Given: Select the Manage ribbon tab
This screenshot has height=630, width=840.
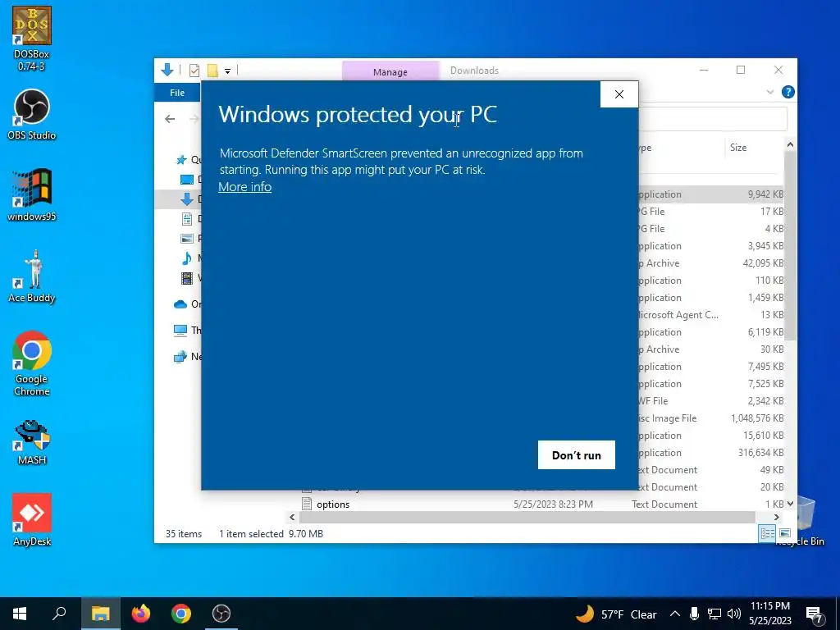Looking at the screenshot, I should point(390,72).
